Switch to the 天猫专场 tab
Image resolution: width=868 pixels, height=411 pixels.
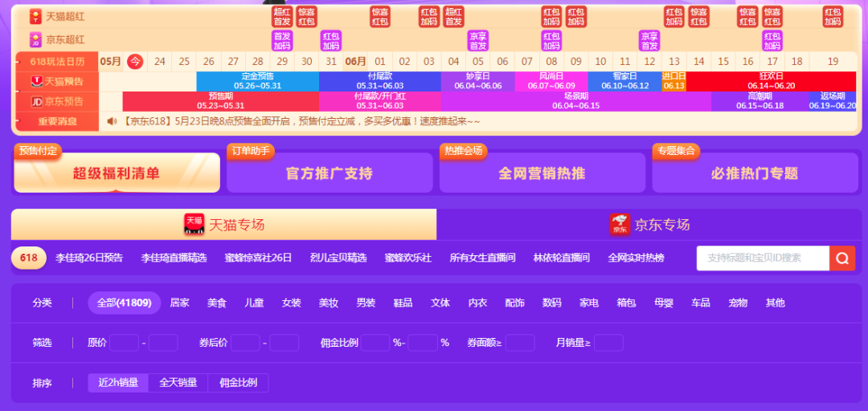[x=223, y=225]
